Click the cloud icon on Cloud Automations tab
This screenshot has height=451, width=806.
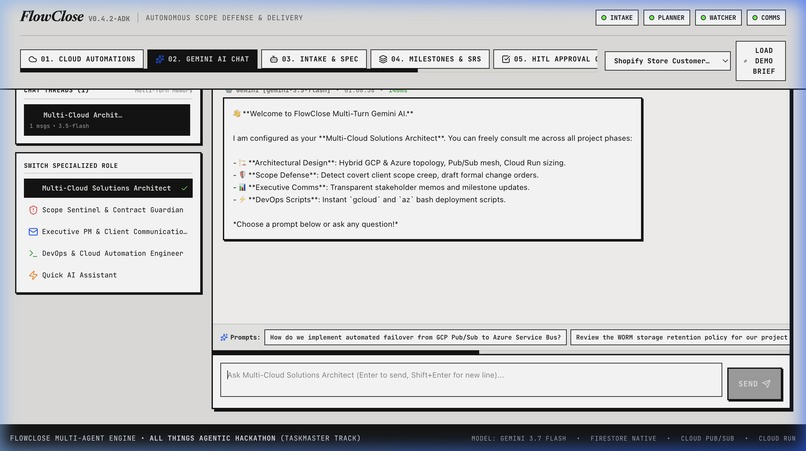click(32, 59)
